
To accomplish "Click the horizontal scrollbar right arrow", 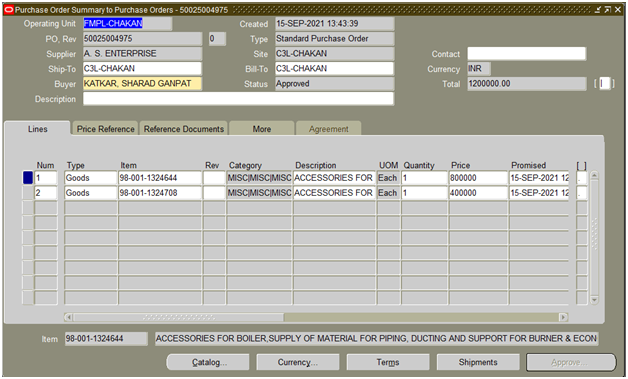I will click(x=564, y=317).
